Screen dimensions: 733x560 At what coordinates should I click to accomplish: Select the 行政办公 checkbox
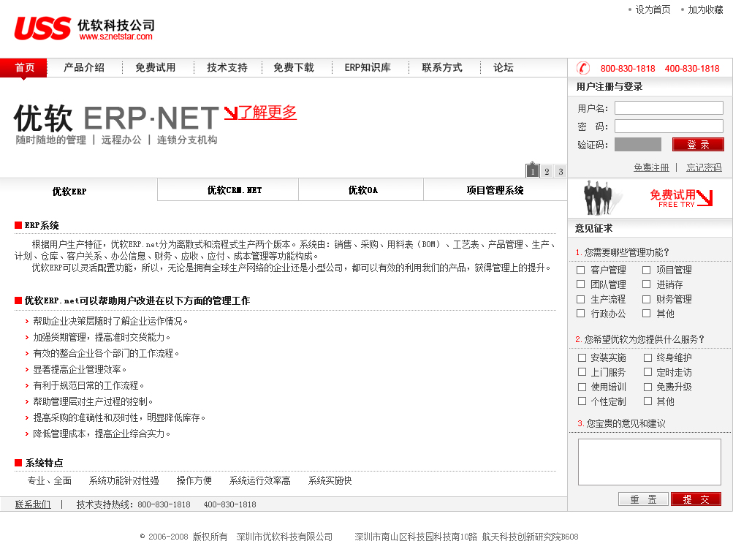tap(580, 314)
